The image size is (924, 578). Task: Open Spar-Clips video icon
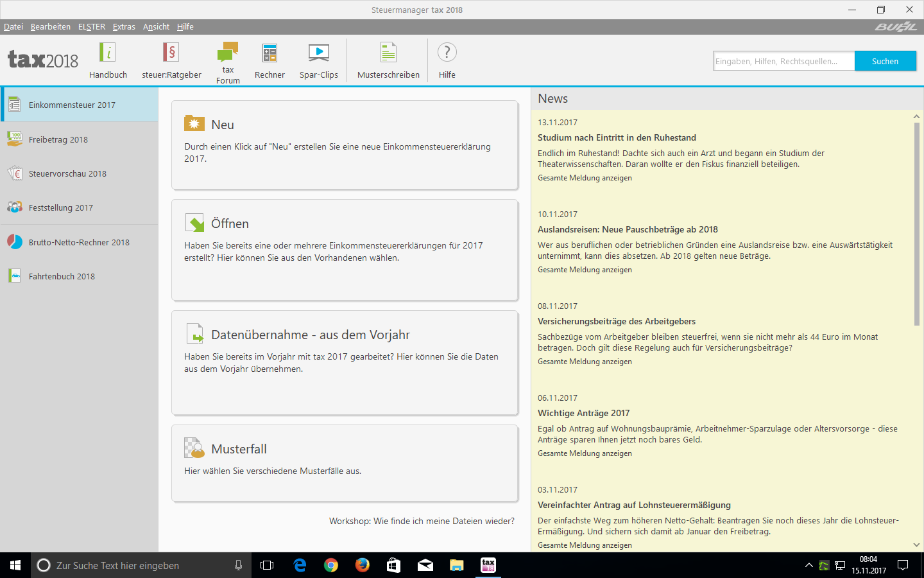point(318,53)
